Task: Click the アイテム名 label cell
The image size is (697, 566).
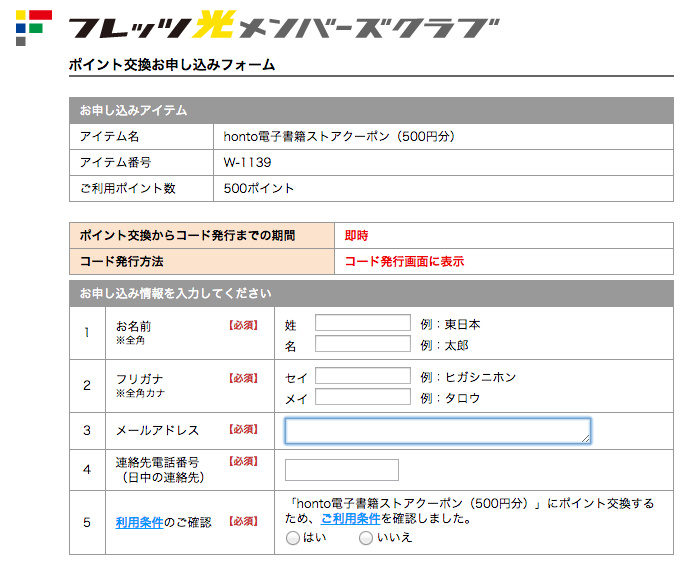Action: click(141, 136)
